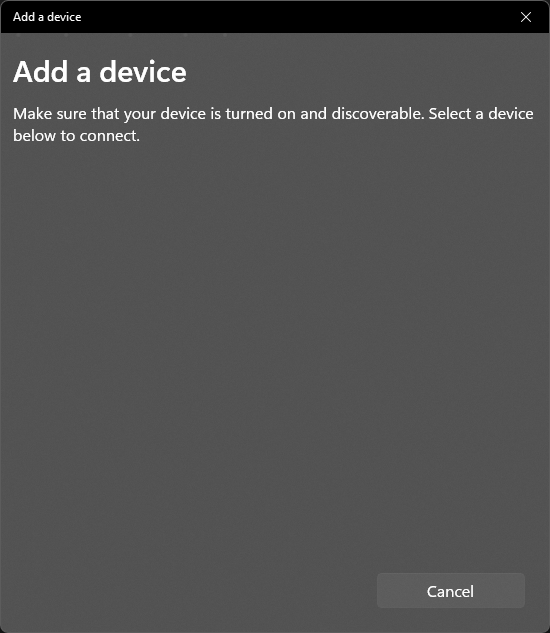This screenshot has width=550, height=633.
Task: Click the "Add a device" title bar text
Action: pyautogui.click(x=47, y=17)
